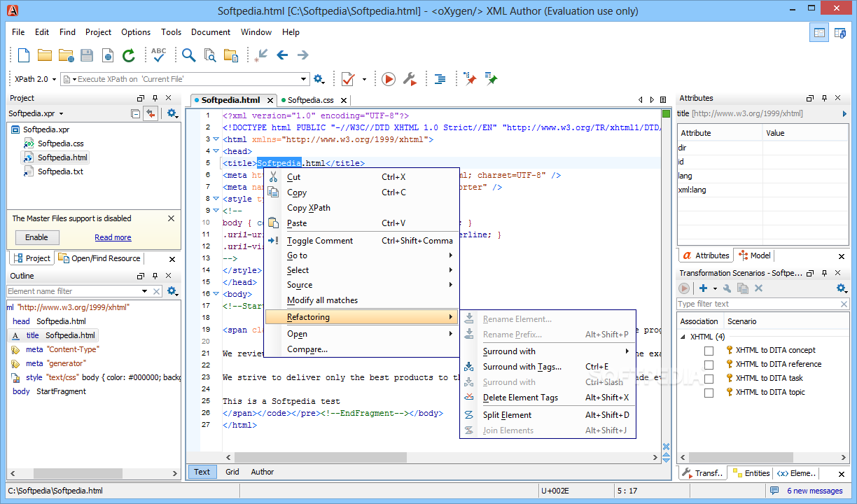Click the Read more link
The image size is (857, 504).
click(113, 237)
